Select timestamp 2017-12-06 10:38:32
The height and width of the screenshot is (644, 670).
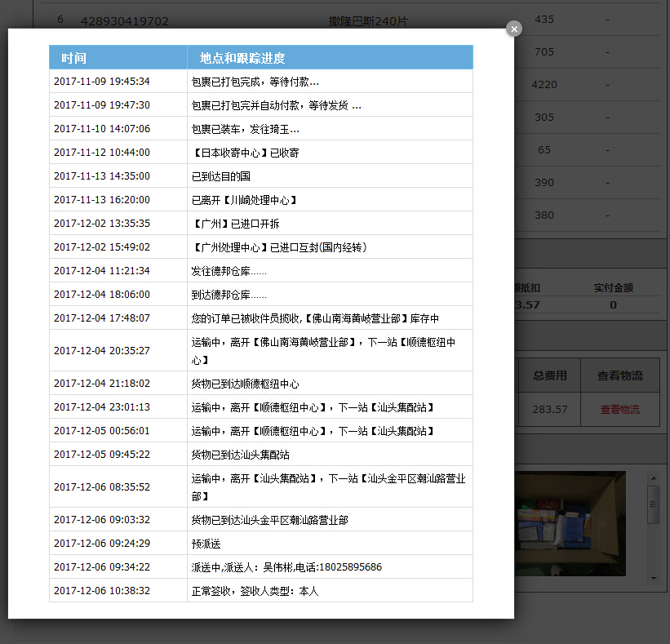click(x=102, y=591)
